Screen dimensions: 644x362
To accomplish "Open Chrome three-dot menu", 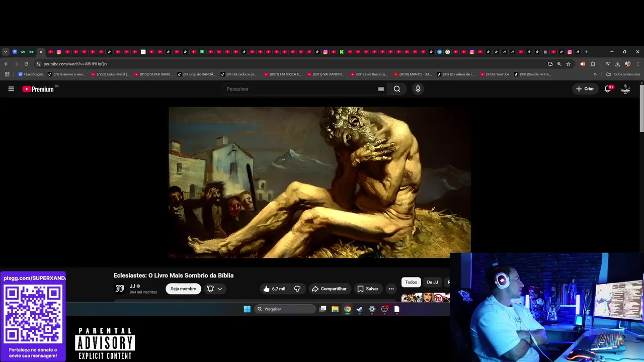I will tap(638, 64).
